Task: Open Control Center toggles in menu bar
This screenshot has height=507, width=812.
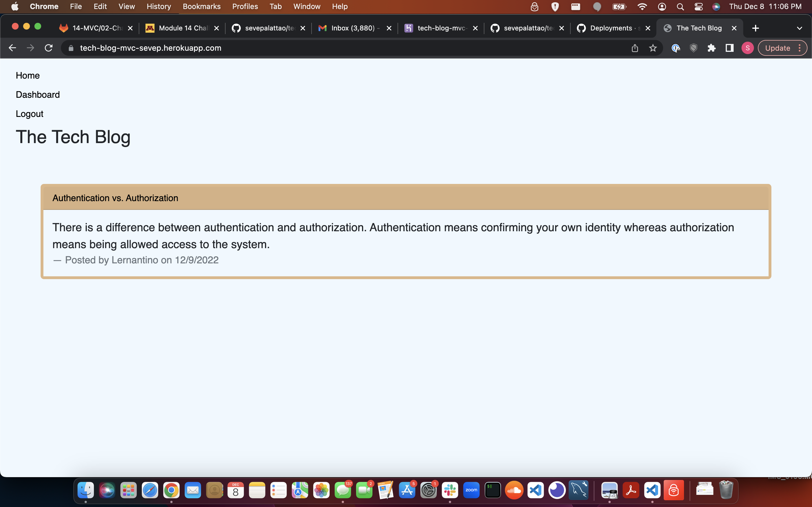Action: pyautogui.click(x=698, y=6)
